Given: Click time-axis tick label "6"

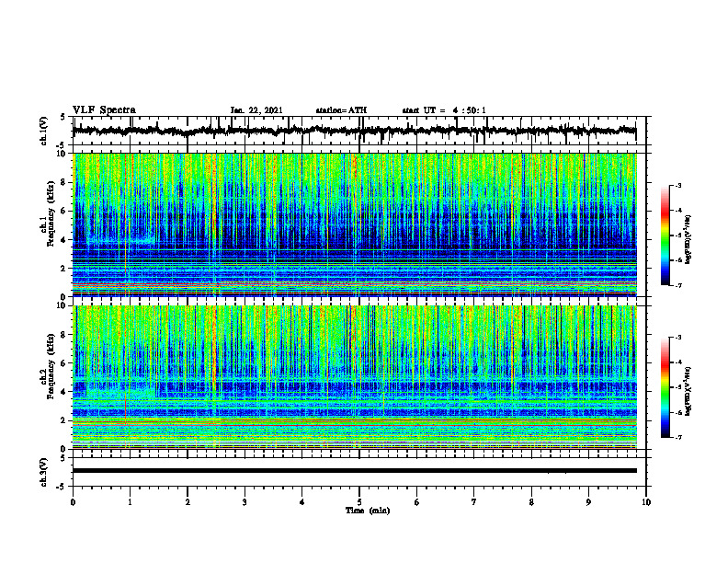Looking at the screenshot, I should coord(417,502).
